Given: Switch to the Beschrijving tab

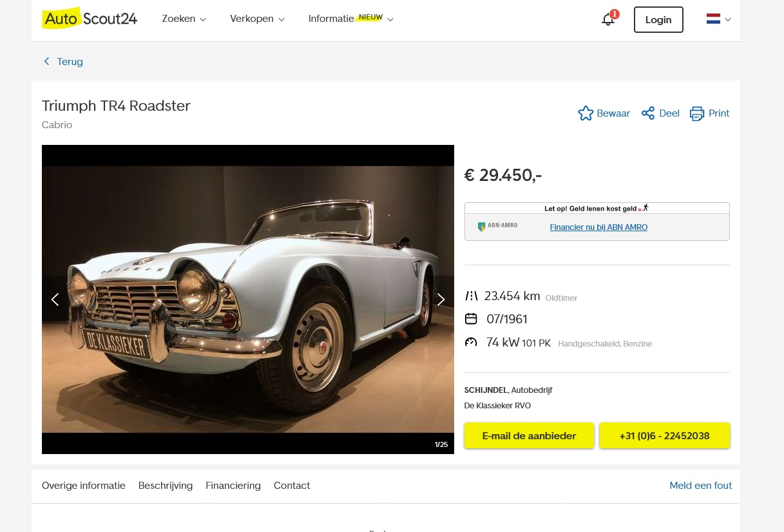Looking at the screenshot, I should coord(166,486).
